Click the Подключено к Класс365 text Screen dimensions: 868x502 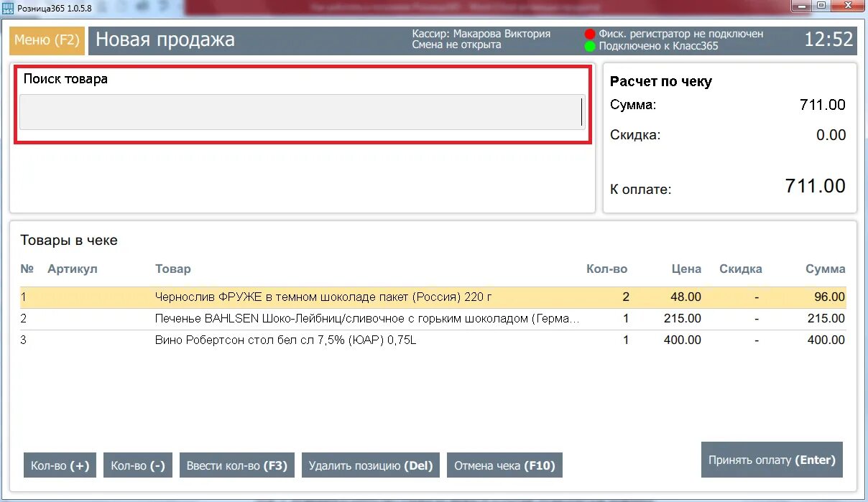pyautogui.click(x=659, y=46)
